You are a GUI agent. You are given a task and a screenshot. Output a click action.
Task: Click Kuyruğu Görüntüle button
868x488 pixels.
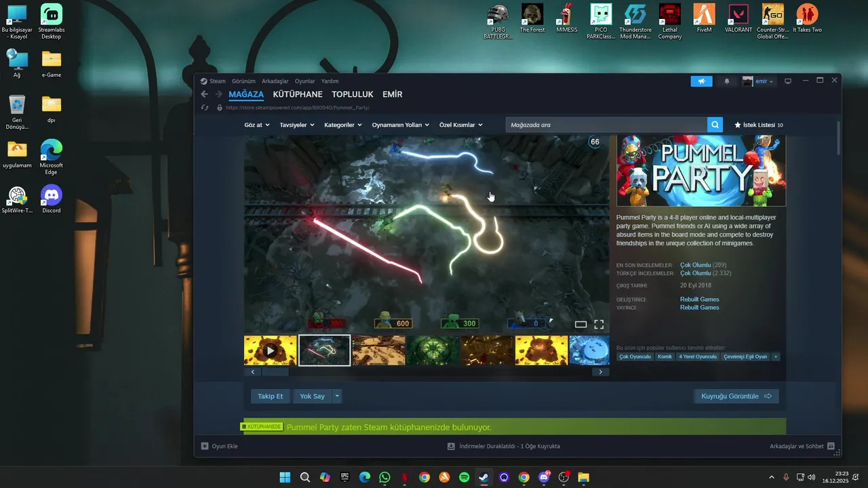point(736,396)
